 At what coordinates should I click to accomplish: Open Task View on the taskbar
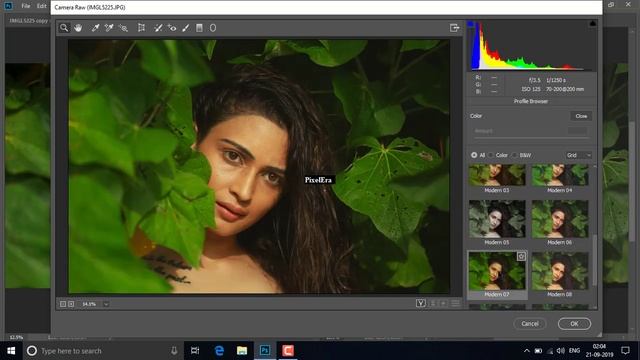(195, 351)
